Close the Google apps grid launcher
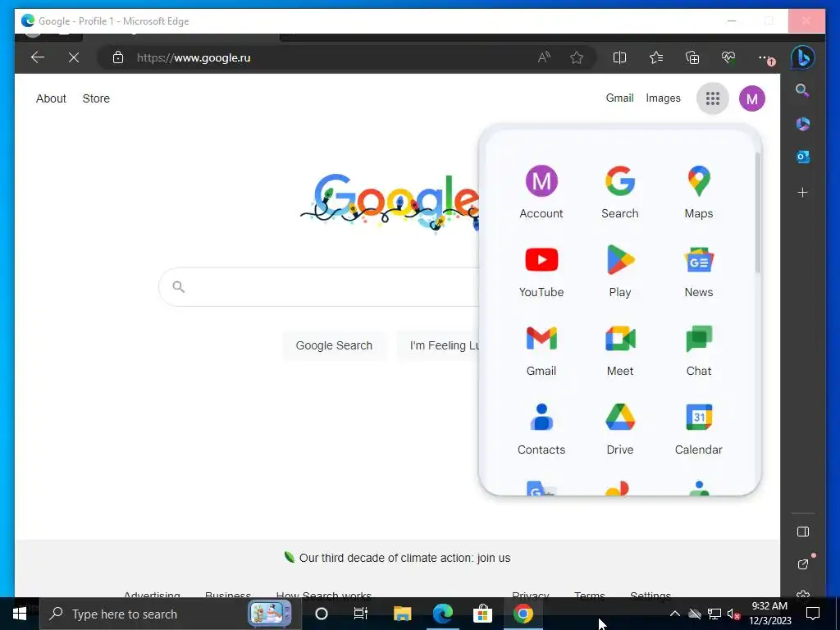 pyautogui.click(x=713, y=98)
